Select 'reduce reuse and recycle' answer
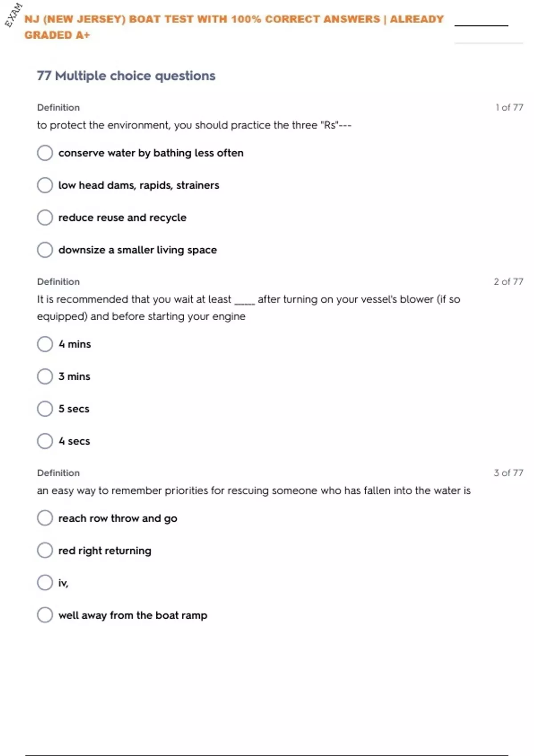 click(45, 217)
